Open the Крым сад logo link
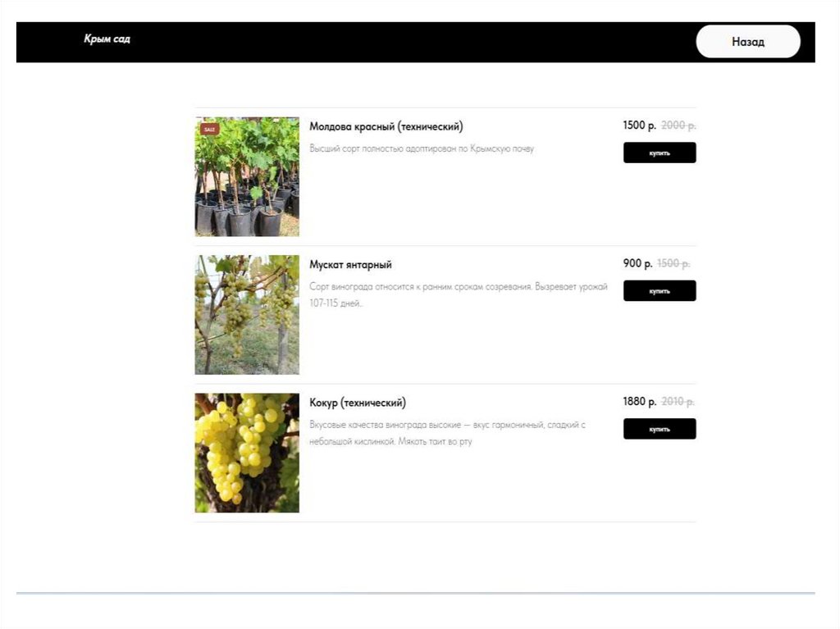 pos(107,39)
